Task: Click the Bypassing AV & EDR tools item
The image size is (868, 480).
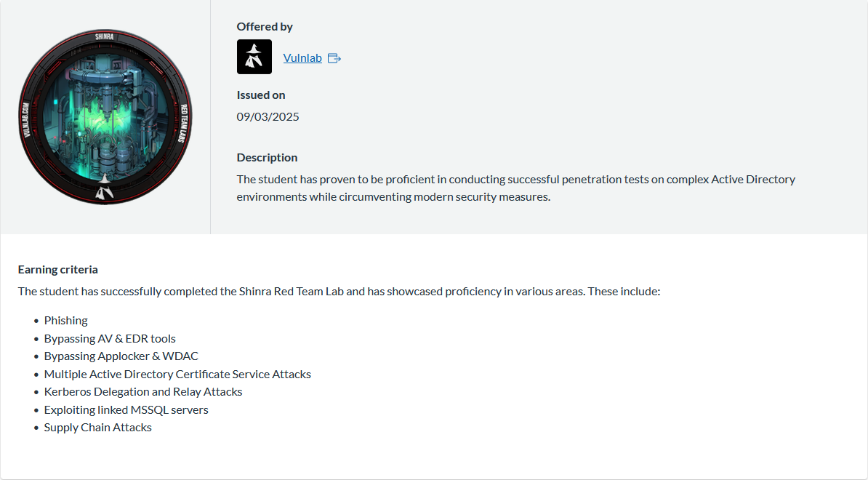Action: tap(110, 338)
